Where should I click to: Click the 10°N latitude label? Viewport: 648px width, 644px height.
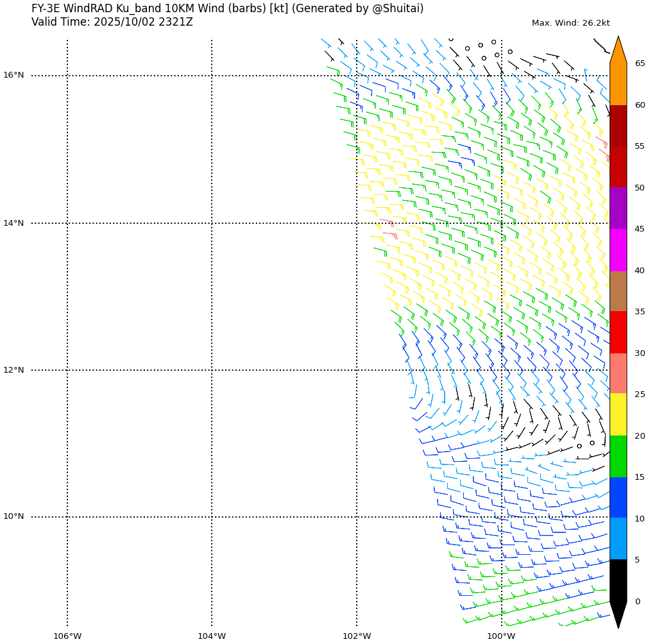(13, 516)
